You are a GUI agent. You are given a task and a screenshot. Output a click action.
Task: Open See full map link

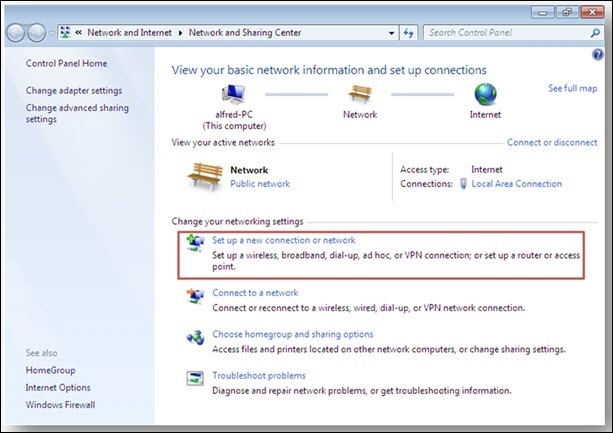point(573,88)
